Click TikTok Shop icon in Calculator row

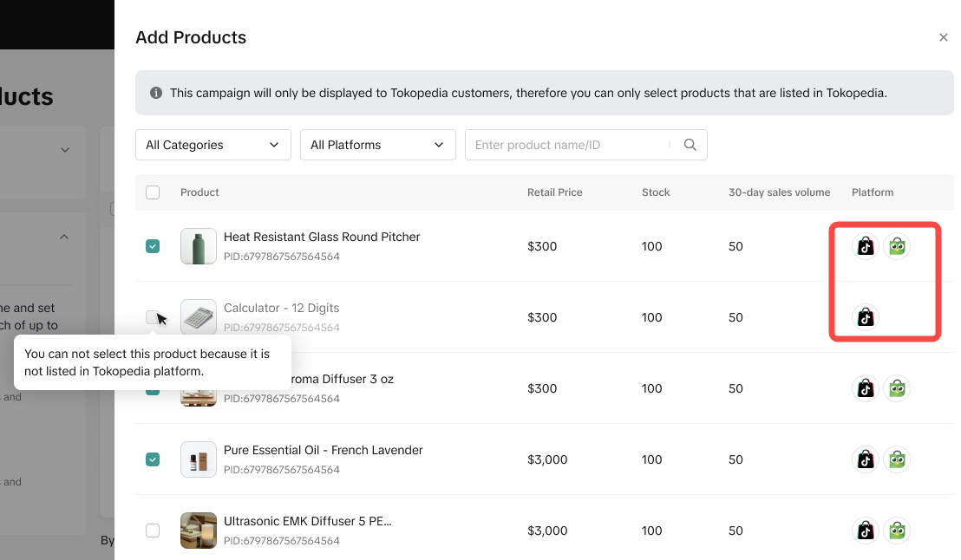865,317
